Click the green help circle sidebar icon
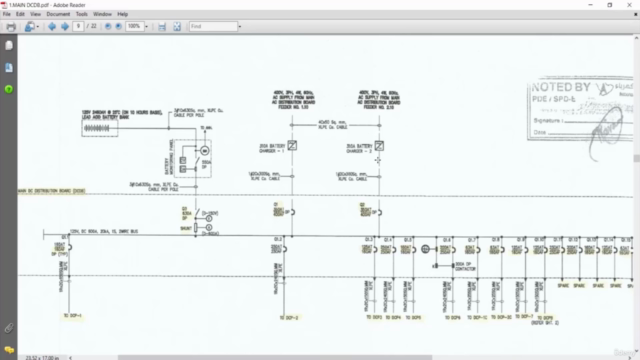The width and height of the screenshot is (640, 360). point(9,89)
